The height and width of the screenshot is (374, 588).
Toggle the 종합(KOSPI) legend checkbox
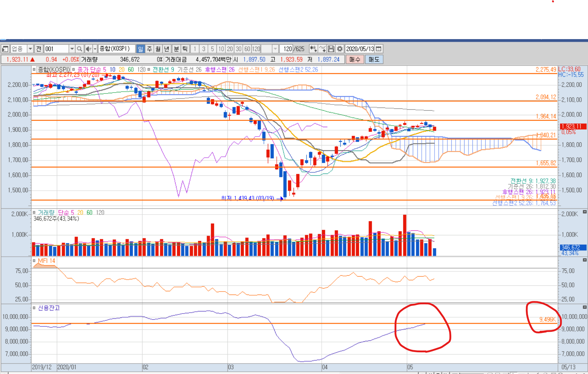point(34,70)
